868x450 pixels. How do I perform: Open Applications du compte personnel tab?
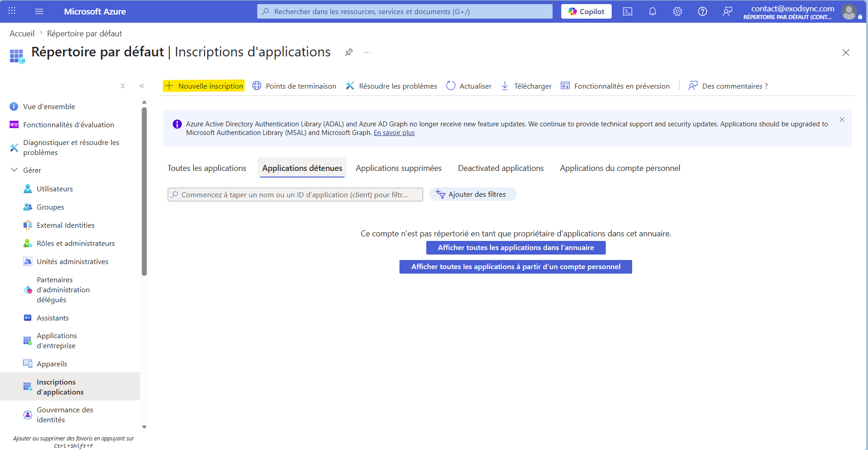[x=620, y=168]
